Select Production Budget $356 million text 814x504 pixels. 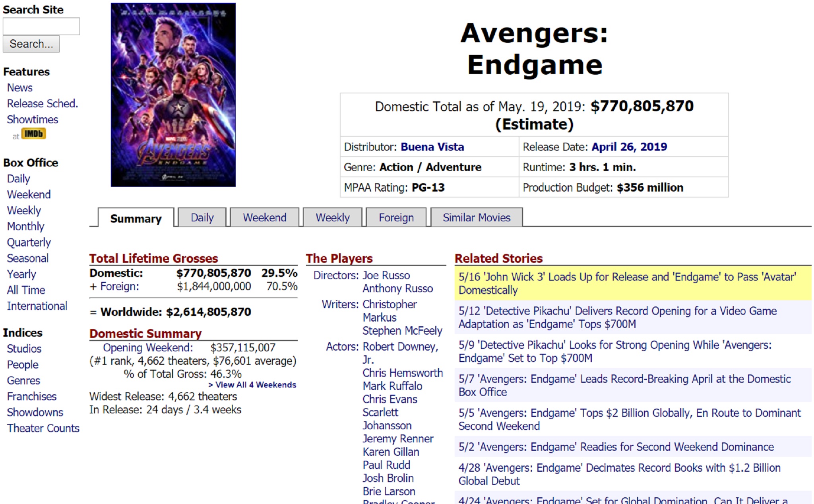[603, 187]
